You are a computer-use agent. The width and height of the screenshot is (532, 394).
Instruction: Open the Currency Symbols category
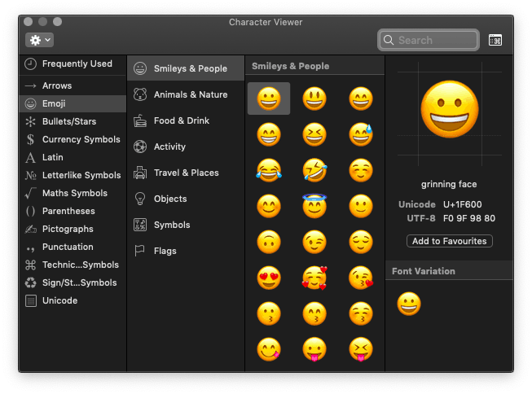click(73, 139)
